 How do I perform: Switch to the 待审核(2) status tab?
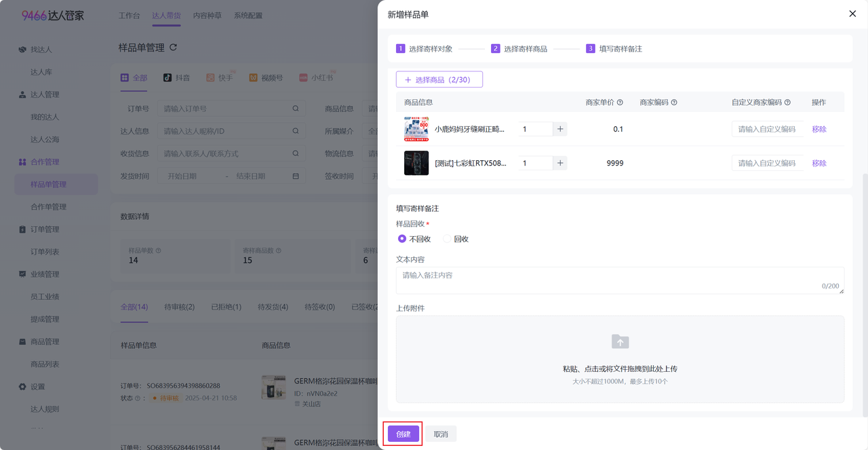180,307
